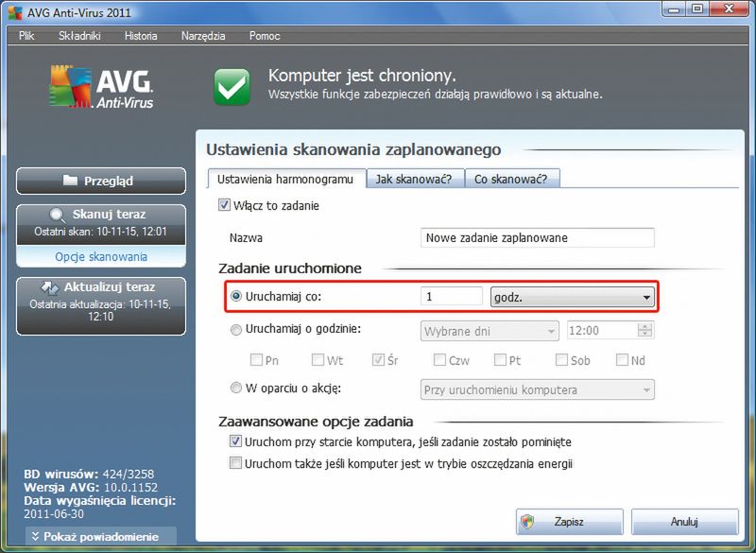Check the Pt day checkbox
The width and height of the screenshot is (756, 553).
pos(501,359)
